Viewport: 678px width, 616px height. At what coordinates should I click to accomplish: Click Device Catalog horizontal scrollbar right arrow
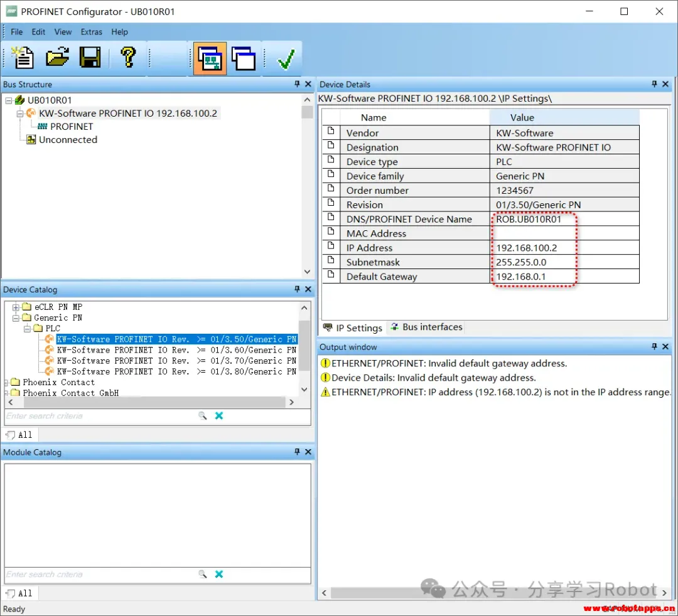[x=291, y=402]
